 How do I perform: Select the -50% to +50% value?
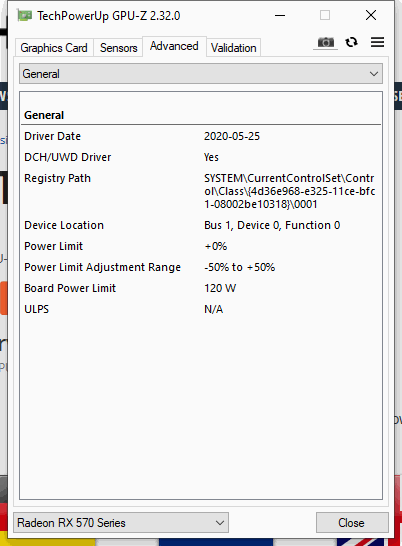239,267
